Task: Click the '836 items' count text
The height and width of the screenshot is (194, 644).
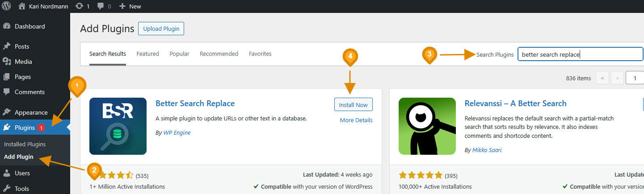Action: click(578, 78)
